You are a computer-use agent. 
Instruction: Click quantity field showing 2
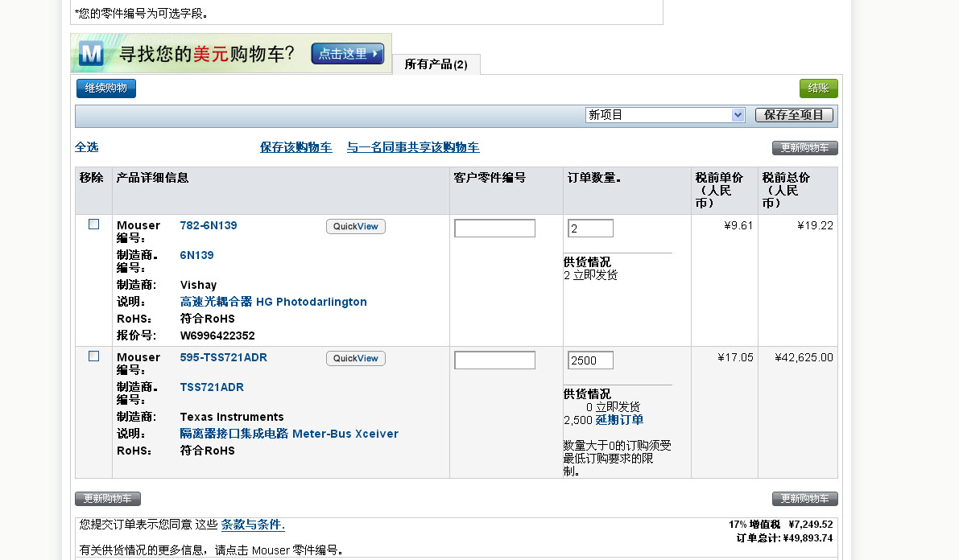pos(590,228)
